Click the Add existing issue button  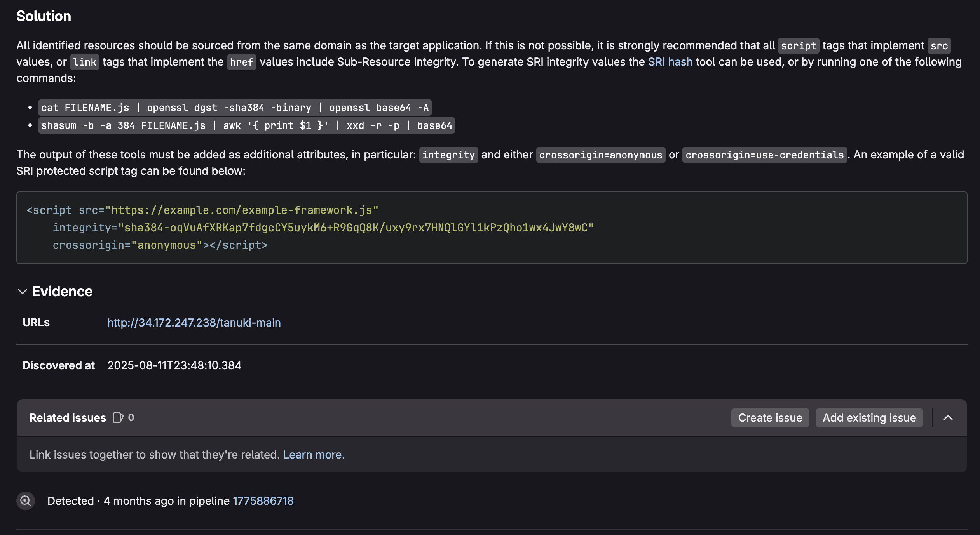pos(869,418)
